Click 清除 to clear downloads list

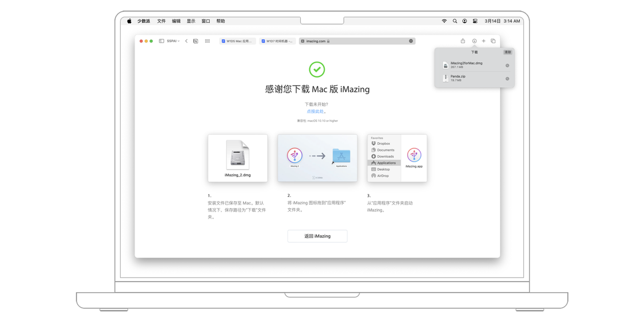pyautogui.click(x=508, y=52)
